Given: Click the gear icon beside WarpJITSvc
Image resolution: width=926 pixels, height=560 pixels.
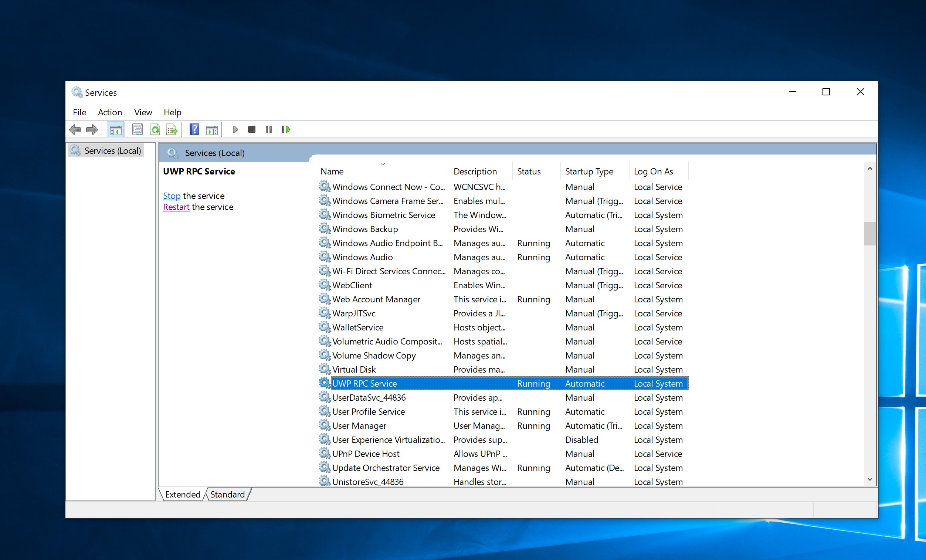Looking at the screenshot, I should 325,313.
